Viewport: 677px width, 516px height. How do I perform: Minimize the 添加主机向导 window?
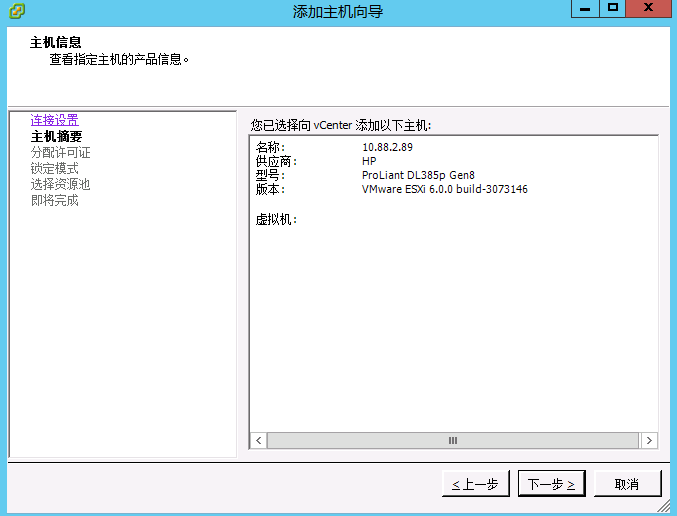tap(585, 9)
